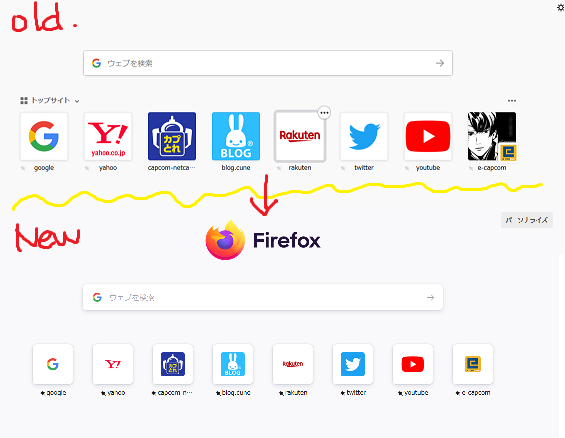The image size is (565, 438).
Task: Open the small Rakuten tile in new layout
Action: click(x=293, y=364)
